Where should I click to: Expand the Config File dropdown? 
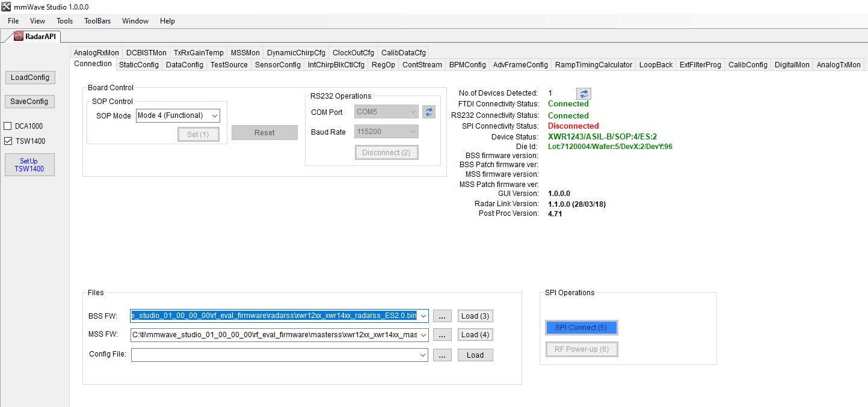coord(423,355)
